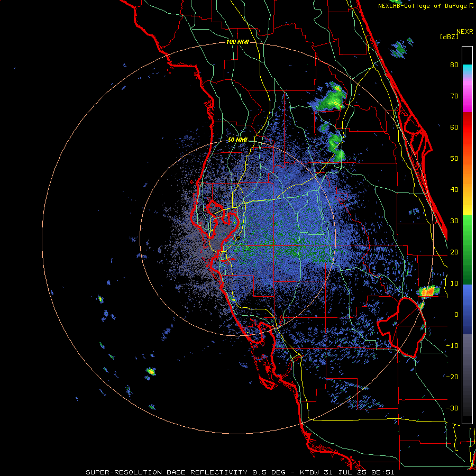Click the red segment of the color bar

pyautogui.click(x=467, y=127)
